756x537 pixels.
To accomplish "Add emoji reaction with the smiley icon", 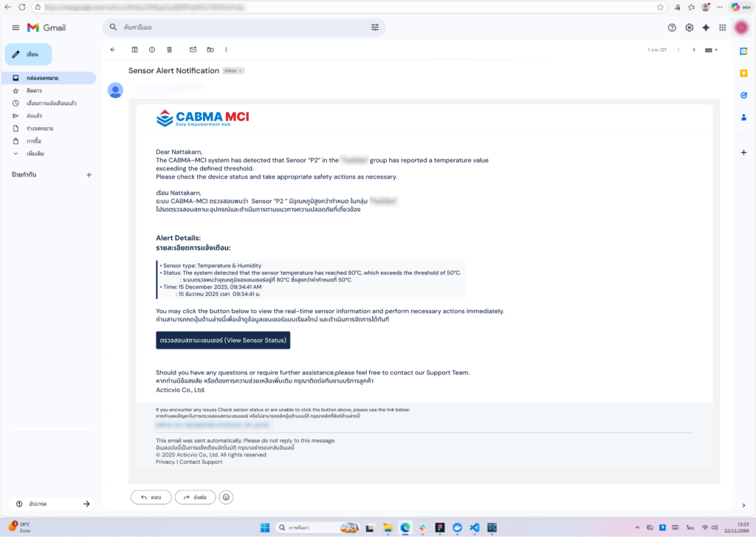I will (227, 497).
